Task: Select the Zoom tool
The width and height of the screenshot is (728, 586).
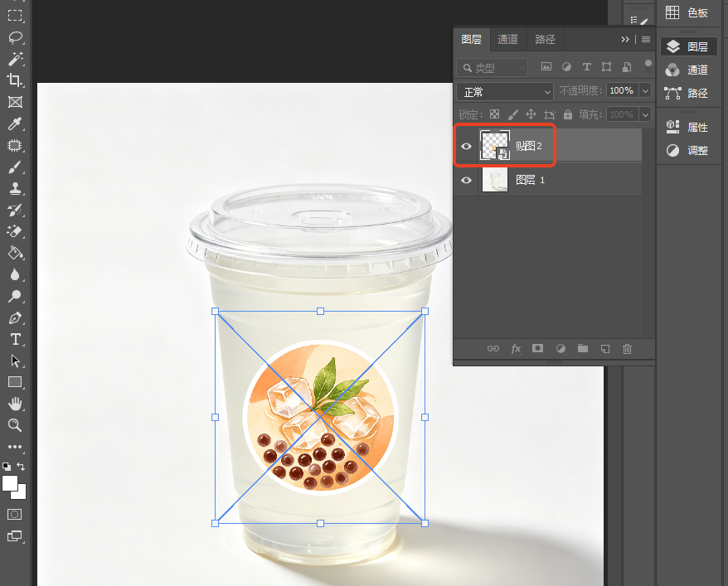Action: click(x=15, y=425)
